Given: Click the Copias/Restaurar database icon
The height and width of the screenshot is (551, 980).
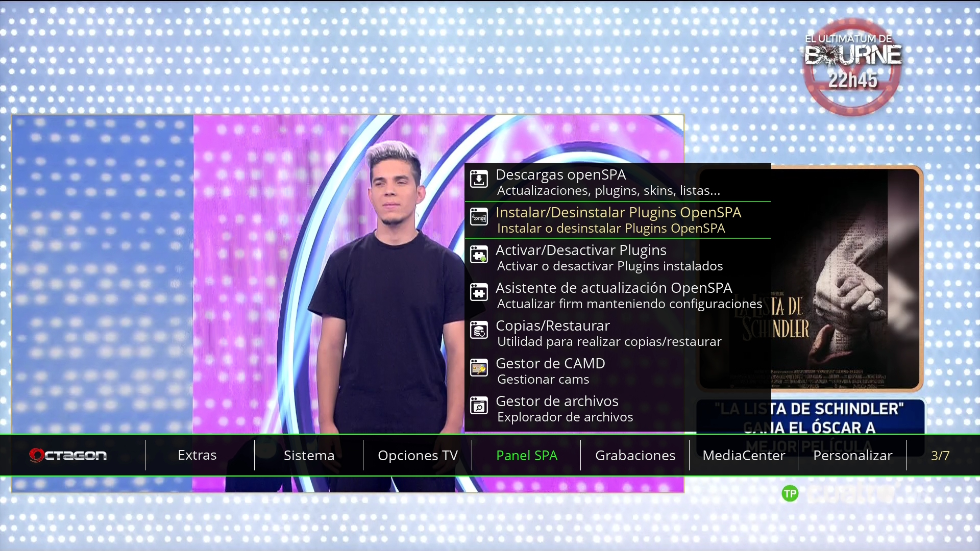Looking at the screenshot, I should point(479,331).
